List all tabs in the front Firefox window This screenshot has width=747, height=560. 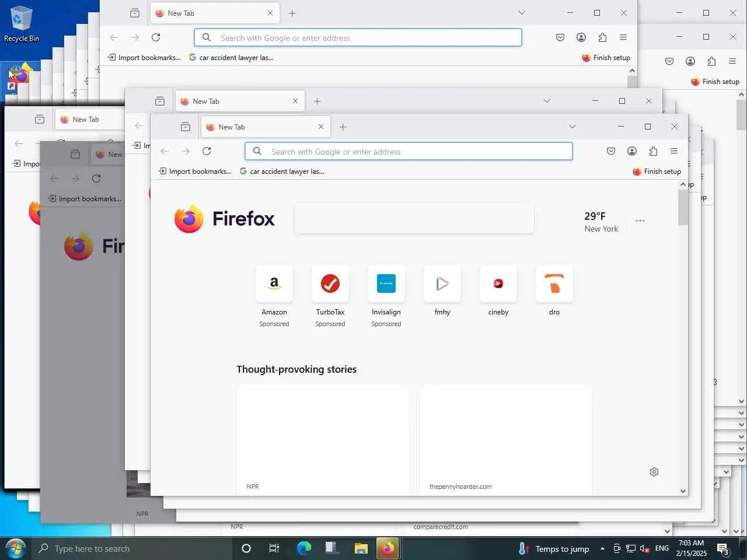[573, 127]
